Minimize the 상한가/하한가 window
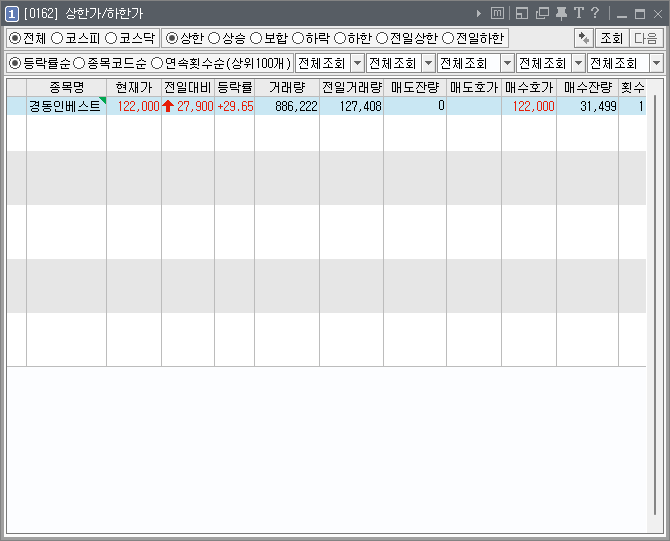 622,14
